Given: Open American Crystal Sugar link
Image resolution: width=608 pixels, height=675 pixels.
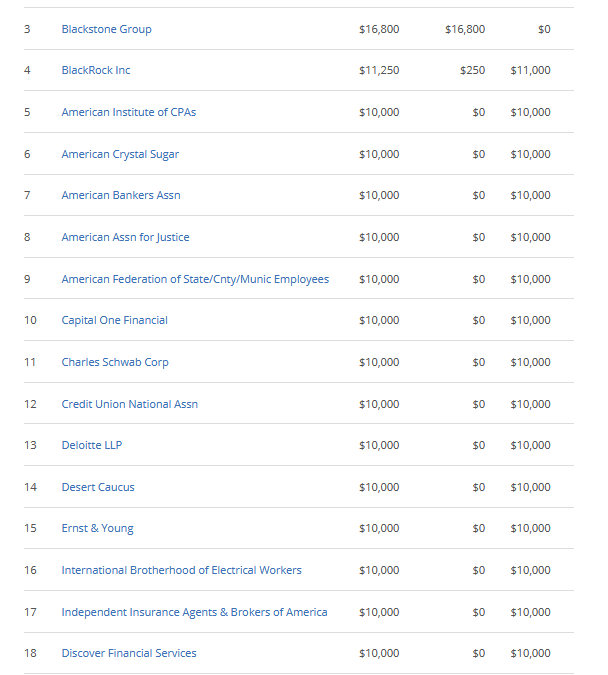Looking at the screenshot, I should (x=120, y=154).
